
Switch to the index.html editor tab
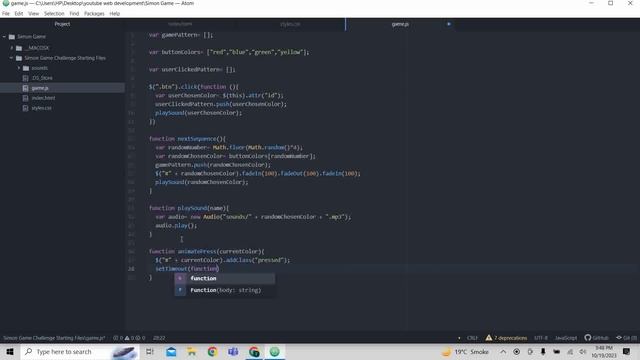tap(180, 24)
